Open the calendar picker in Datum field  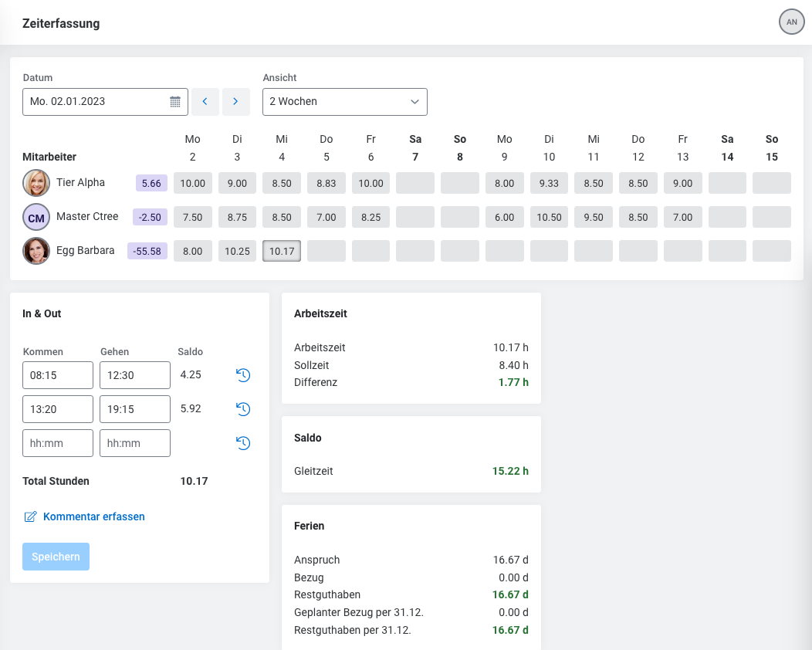[x=175, y=102]
